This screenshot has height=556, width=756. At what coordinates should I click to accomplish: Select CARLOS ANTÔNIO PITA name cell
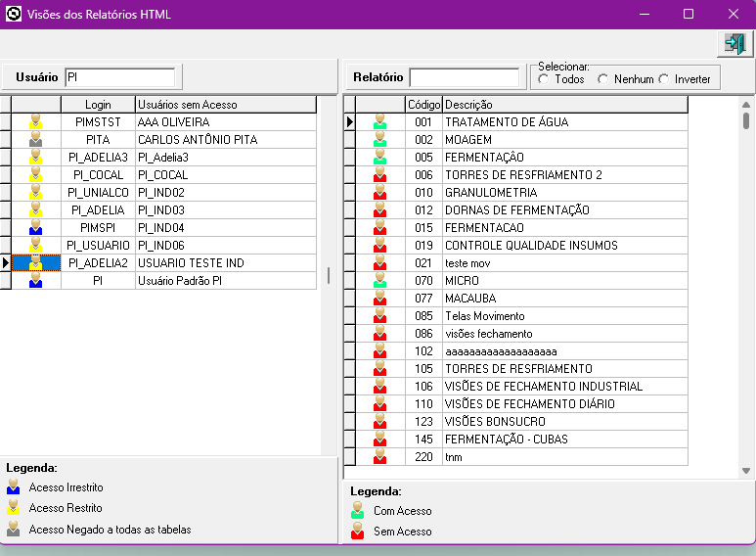point(226,139)
